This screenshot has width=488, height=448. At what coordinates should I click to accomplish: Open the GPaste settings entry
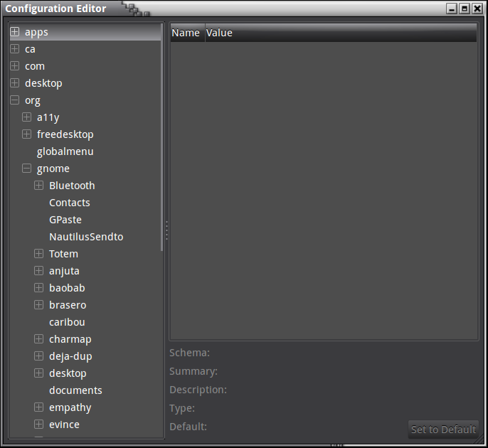click(x=65, y=220)
